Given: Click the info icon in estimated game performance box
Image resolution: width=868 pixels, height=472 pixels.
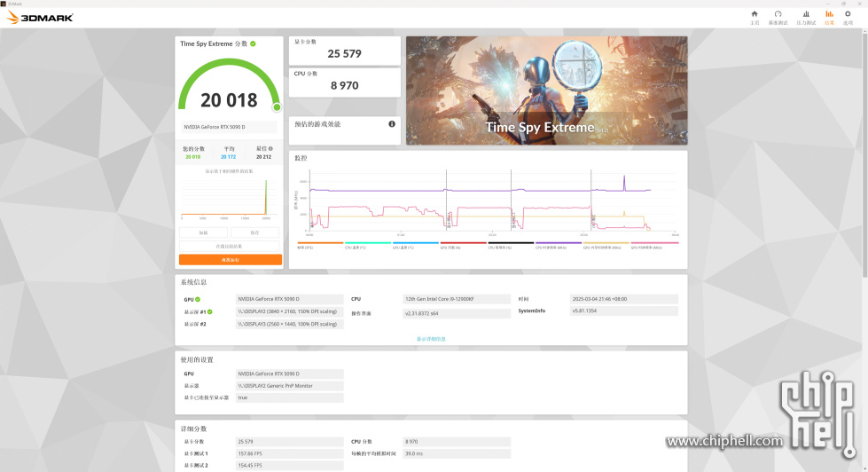Looking at the screenshot, I should pyautogui.click(x=391, y=124).
